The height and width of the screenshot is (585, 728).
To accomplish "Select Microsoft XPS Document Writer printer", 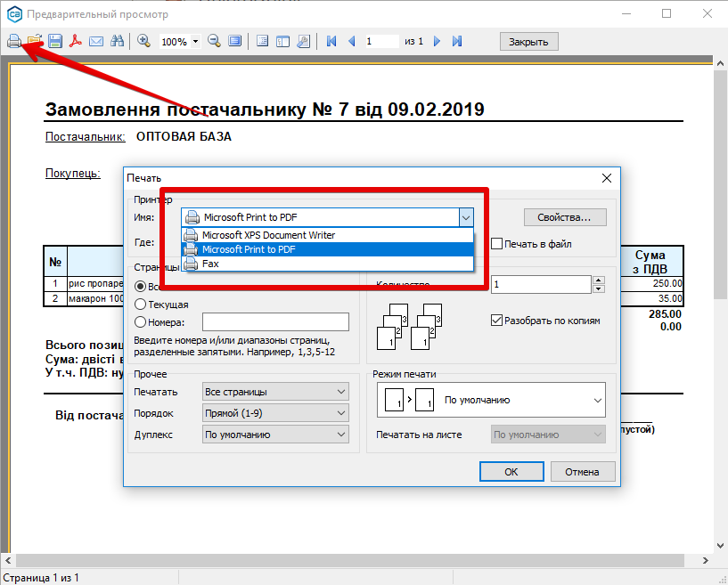I will click(x=327, y=235).
